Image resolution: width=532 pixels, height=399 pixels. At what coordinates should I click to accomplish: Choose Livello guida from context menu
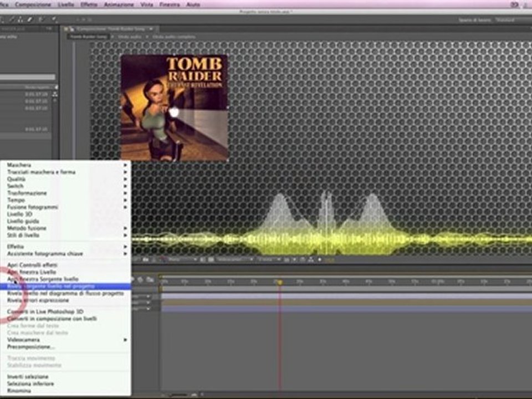(x=66, y=221)
